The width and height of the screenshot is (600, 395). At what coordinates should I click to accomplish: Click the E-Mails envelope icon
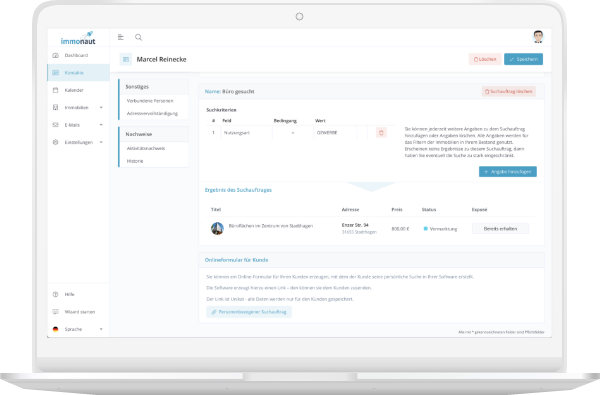click(x=55, y=125)
